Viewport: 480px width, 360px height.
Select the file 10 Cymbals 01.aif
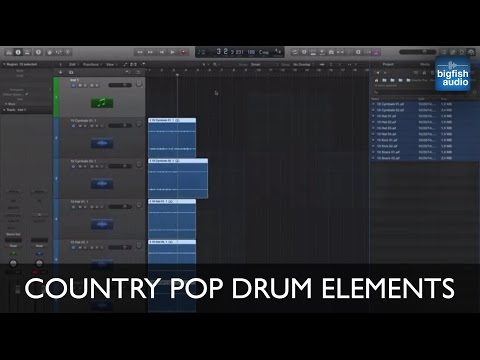point(424,104)
